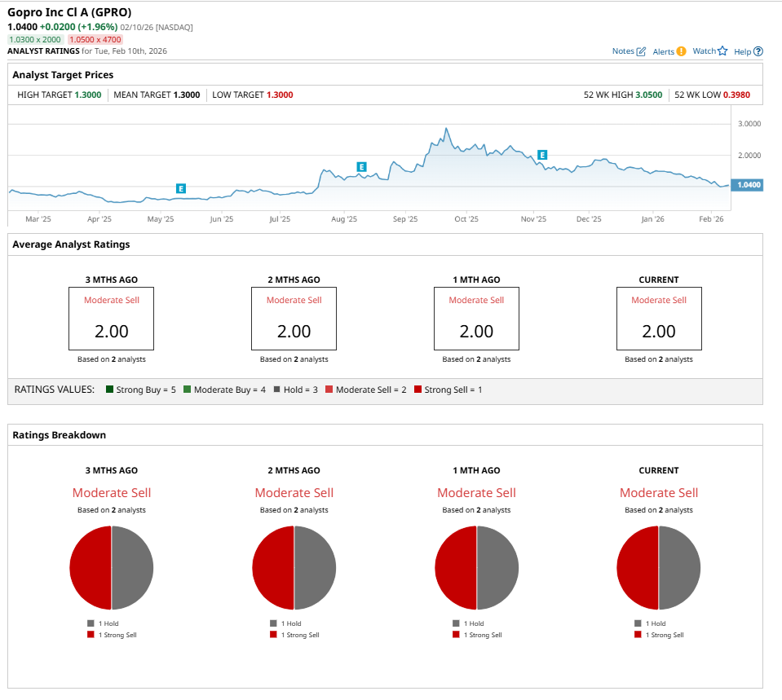Click the Watch star icon
The width and height of the screenshot is (782, 700).
(722, 51)
